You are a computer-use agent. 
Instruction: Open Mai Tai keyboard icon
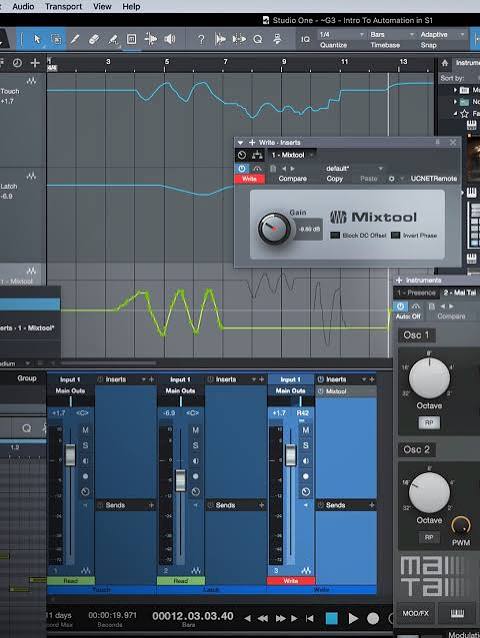coord(458,613)
